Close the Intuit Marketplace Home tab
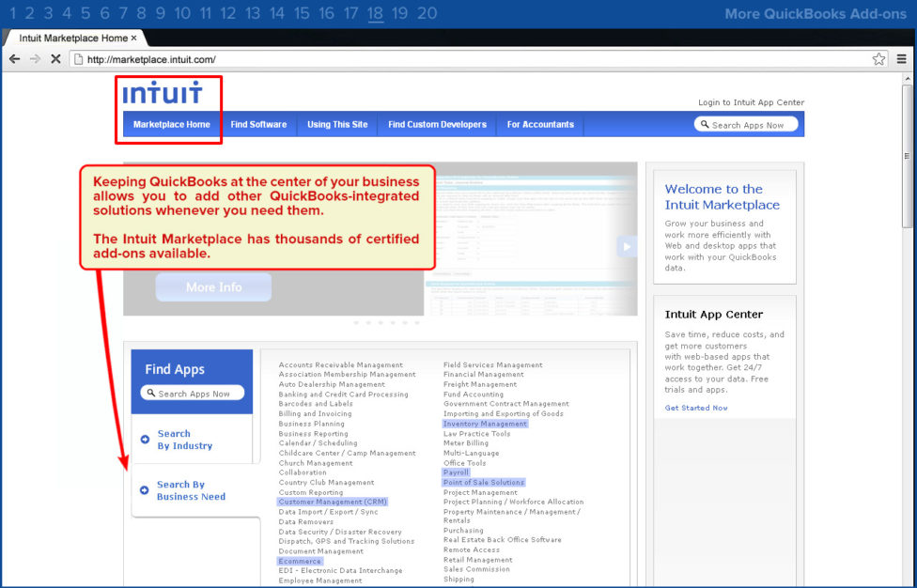This screenshot has width=917, height=588. coord(134,38)
